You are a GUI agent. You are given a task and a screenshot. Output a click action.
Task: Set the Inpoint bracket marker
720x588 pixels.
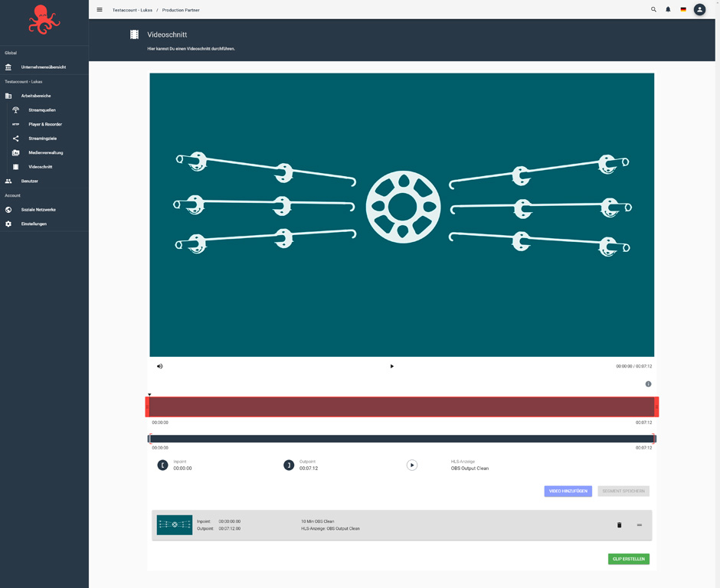pos(162,465)
